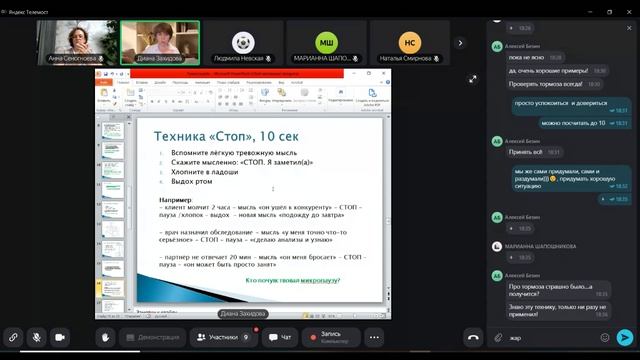The width and height of the screenshot is (640, 360).
Task: Click the message "да, очень хорошие примеры!"
Action: click(x=557, y=71)
